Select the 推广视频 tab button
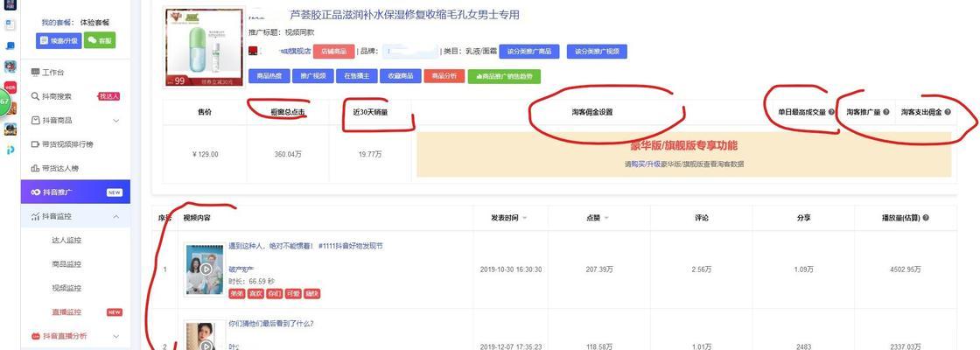Screen dimensions: 980x350 [312, 76]
